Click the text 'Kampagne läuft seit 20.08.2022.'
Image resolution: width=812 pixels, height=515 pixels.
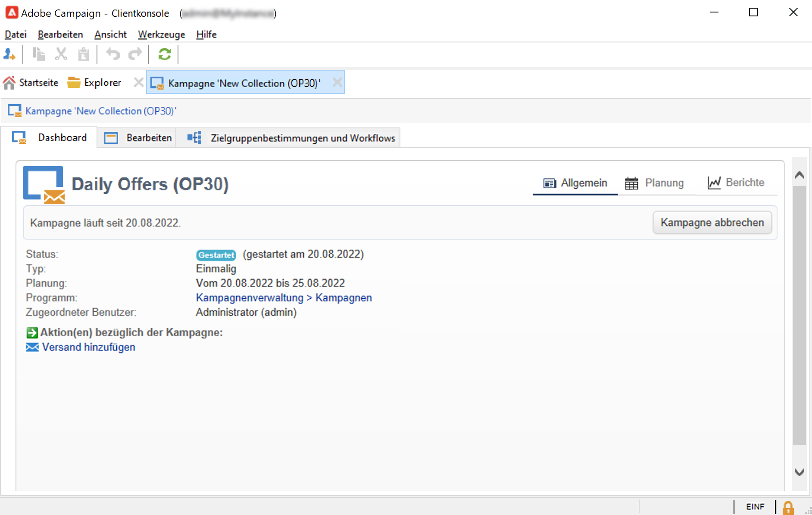[105, 223]
